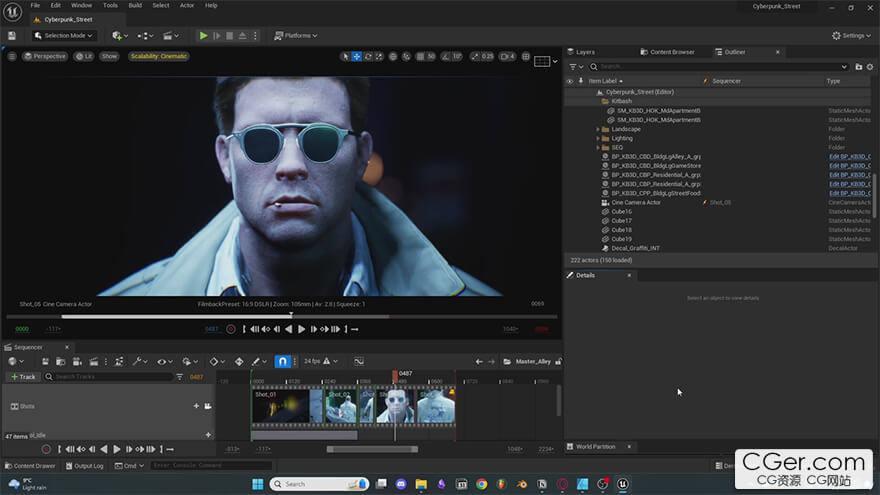
Task: Toggle grid snapping in viewport toolbar
Action: pyautogui.click(x=420, y=56)
